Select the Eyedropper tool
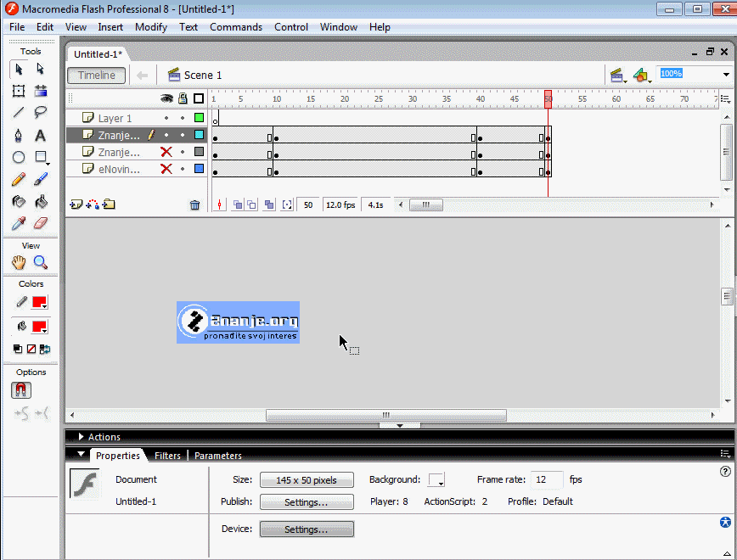Viewport: 737px width, 560px height. point(19,223)
